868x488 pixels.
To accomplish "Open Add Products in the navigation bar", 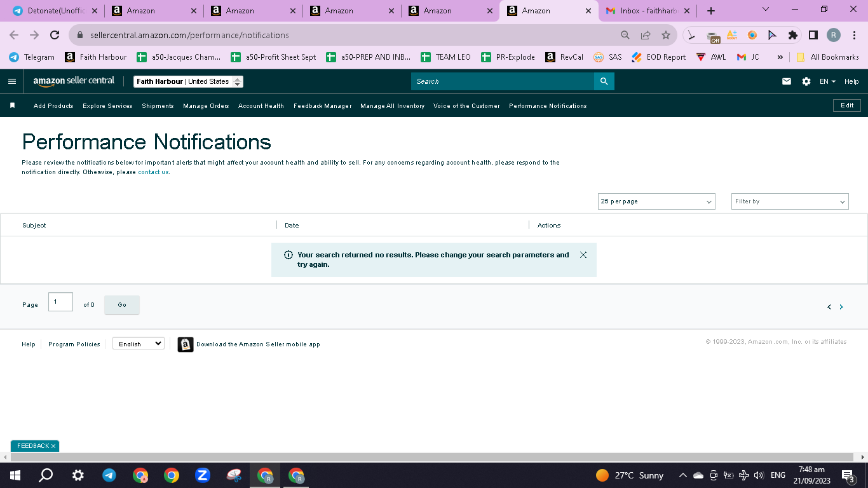I will [x=53, y=106].
